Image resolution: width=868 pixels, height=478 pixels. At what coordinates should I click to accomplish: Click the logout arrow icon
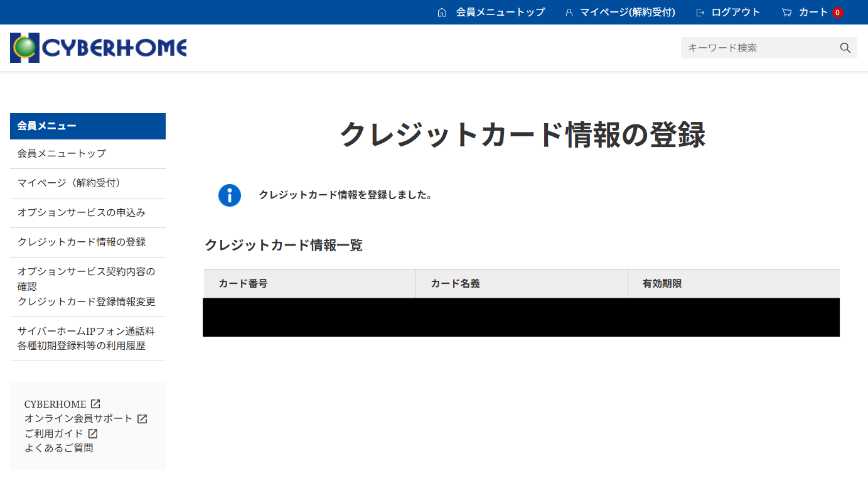700,13
